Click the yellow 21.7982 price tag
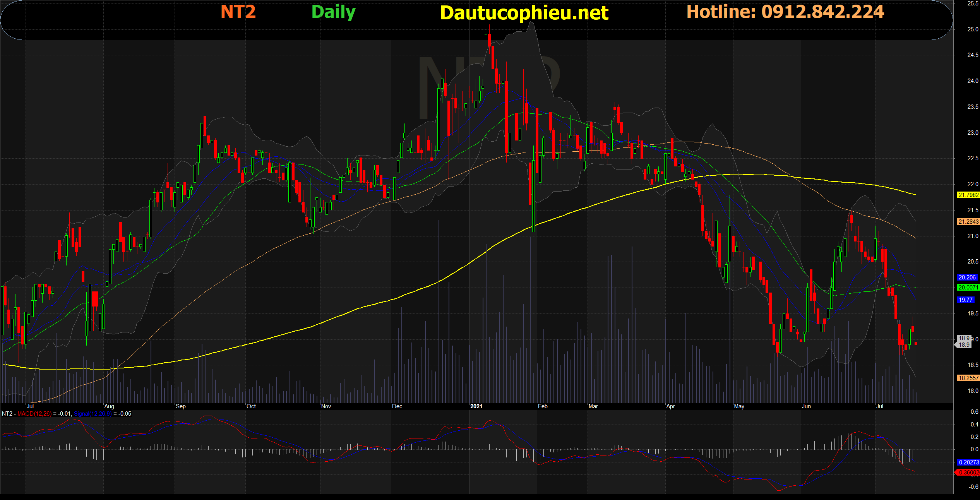 (968, 195)
